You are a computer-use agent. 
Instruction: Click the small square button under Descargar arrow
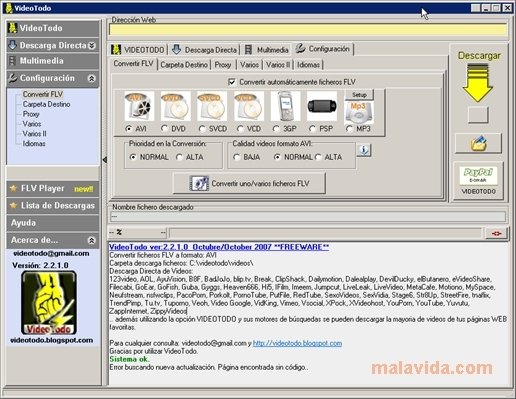coord(478,115)
